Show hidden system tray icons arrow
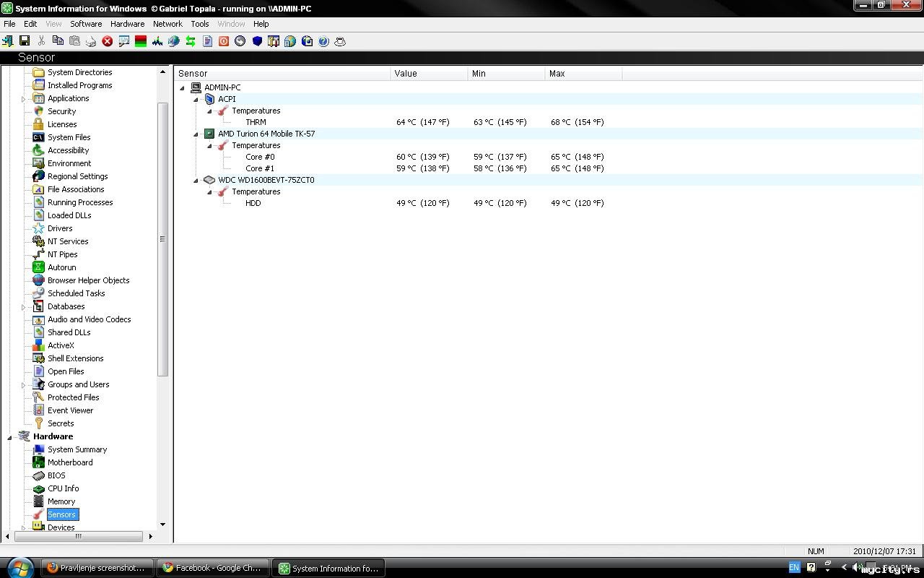Viewport: 924px width, 578px height. (x=844, y=567)
